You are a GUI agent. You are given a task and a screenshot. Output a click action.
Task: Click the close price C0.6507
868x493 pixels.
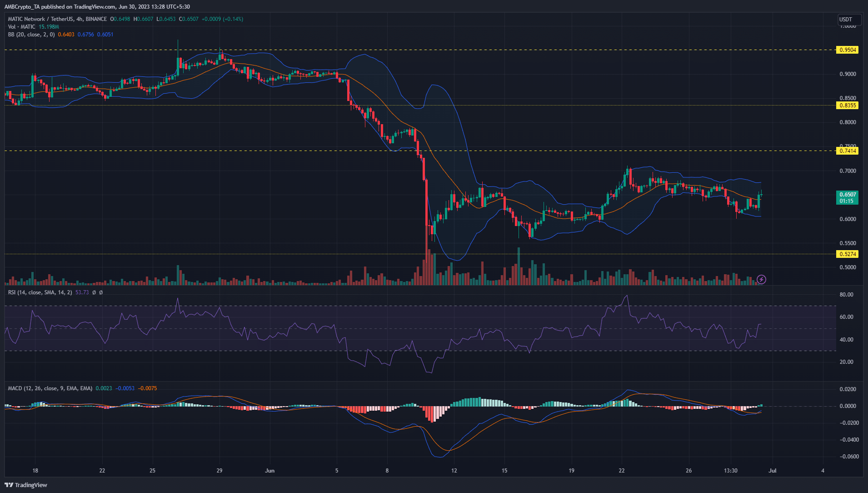point(189,19)
